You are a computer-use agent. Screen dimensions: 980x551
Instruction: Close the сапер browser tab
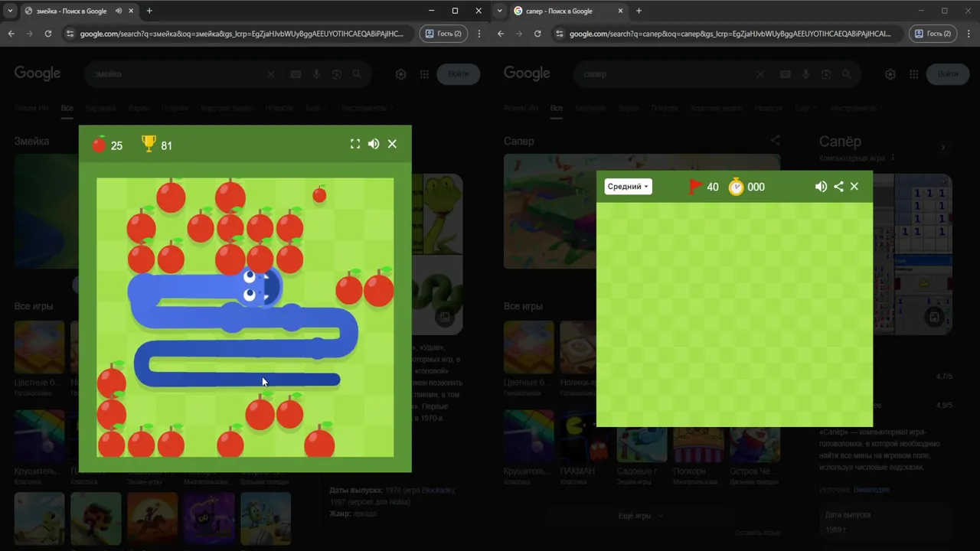coord(620,11)
